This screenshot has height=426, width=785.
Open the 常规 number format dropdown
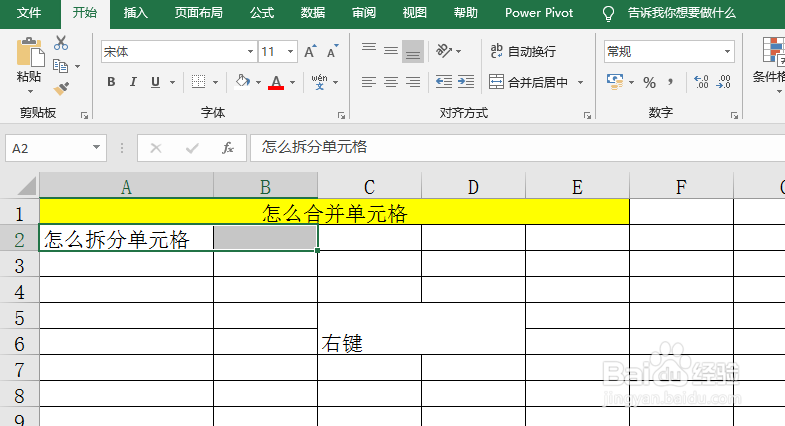[727, 52]
